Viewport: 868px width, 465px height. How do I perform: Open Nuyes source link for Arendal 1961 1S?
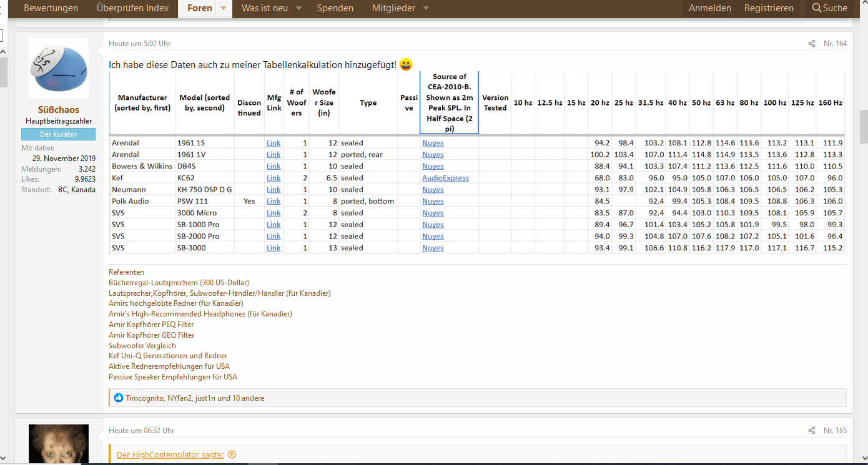pyautogui.click(x=433, y=143)
